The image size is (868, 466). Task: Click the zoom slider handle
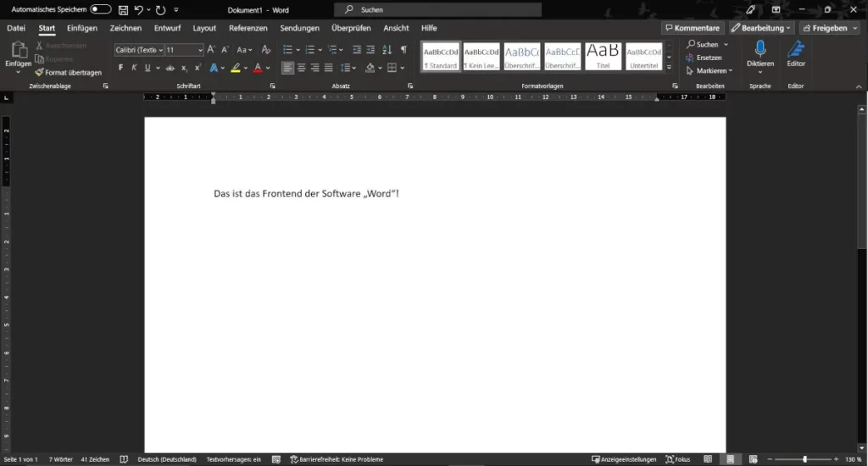point(805,459)
